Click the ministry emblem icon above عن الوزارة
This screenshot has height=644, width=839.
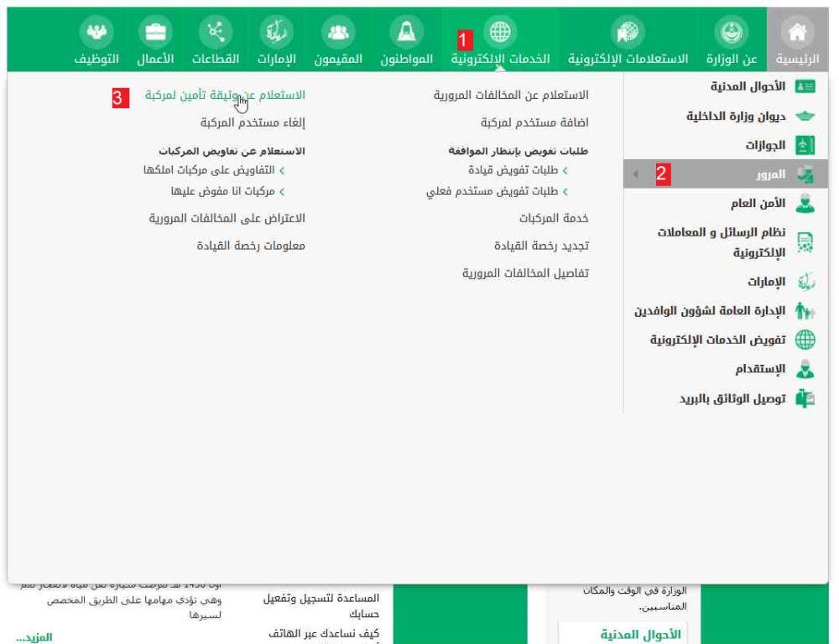coord(727,31)
